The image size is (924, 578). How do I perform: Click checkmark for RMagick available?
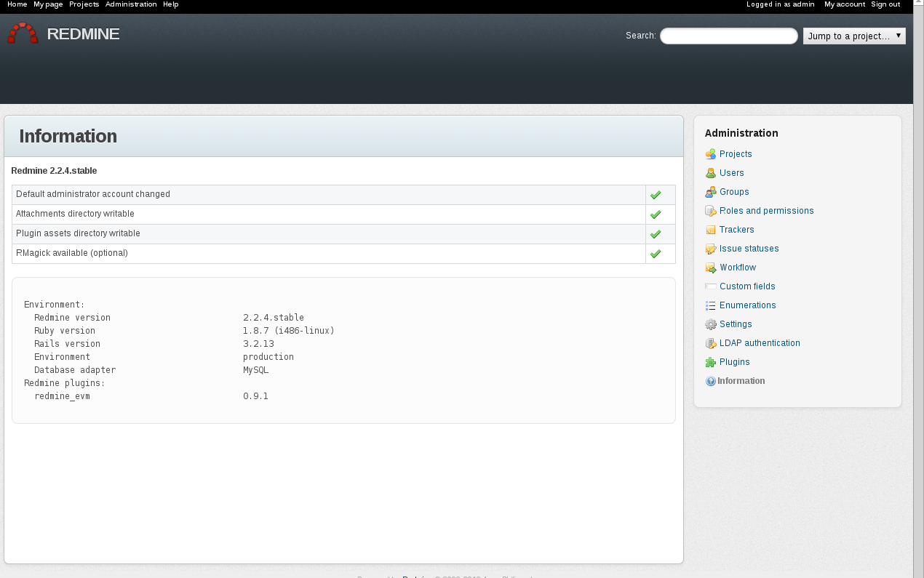(x=656, y=254)
